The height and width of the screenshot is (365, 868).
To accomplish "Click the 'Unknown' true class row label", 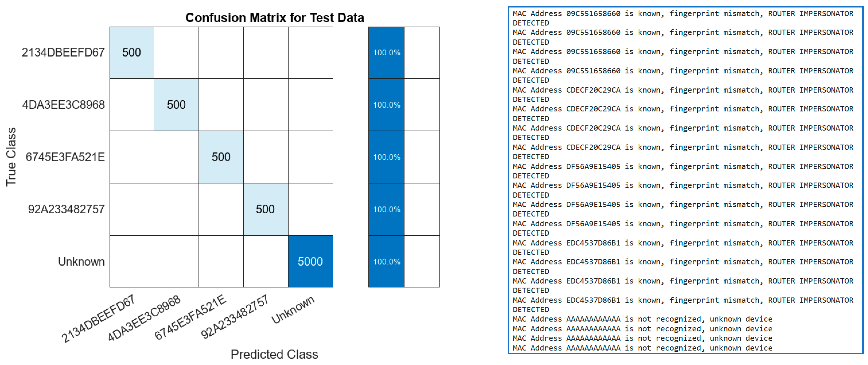I will point(81,261).
